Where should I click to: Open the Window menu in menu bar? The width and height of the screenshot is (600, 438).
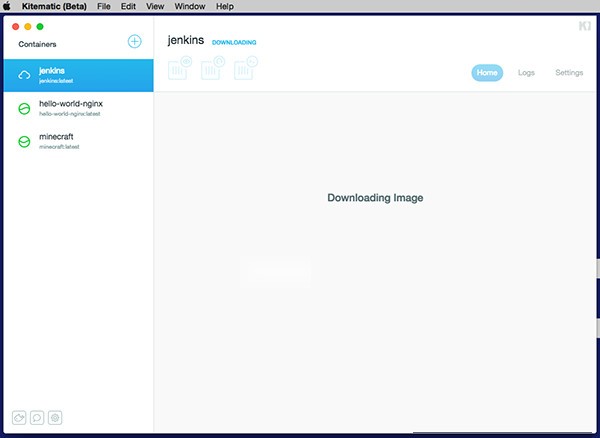(x=189, y=6)
